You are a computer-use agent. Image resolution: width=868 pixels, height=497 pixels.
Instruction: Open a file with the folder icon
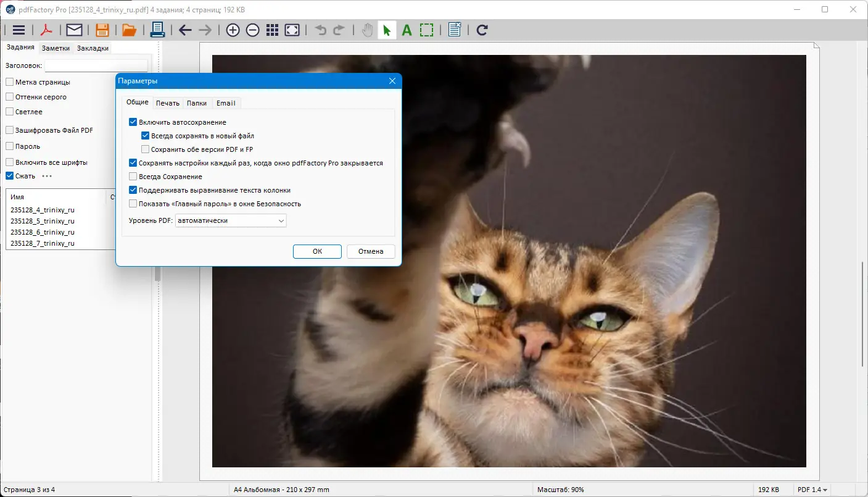129,30
